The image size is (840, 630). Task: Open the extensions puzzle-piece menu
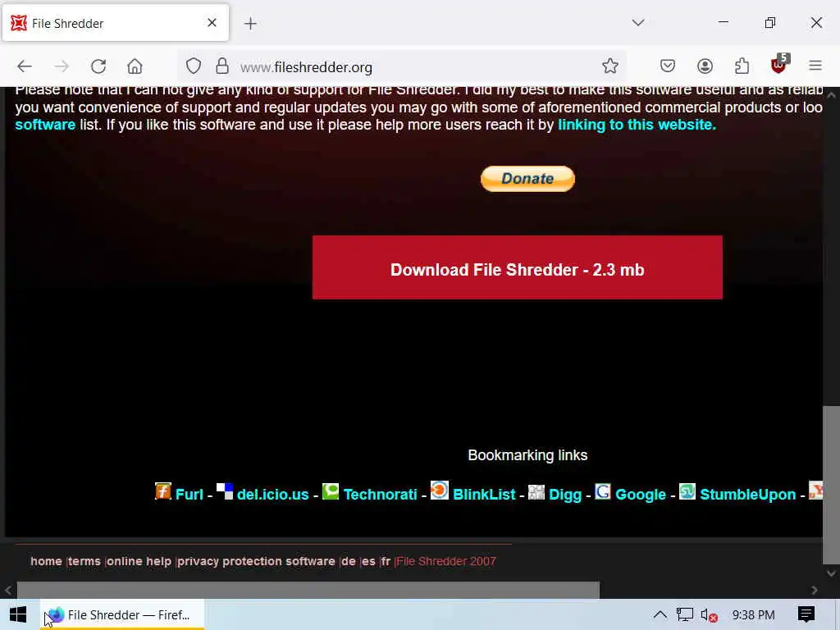pyautogui.click(x=742, y=66)
